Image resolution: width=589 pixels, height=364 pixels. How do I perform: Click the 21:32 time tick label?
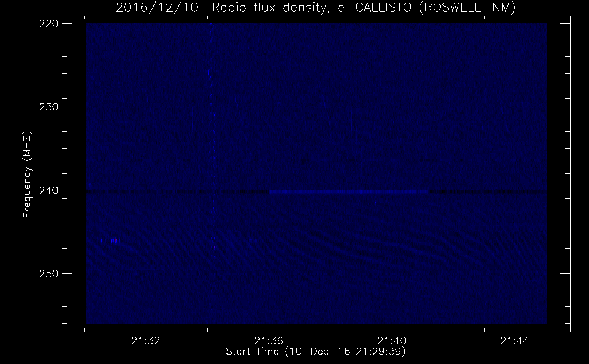click(x=146, y=341)
